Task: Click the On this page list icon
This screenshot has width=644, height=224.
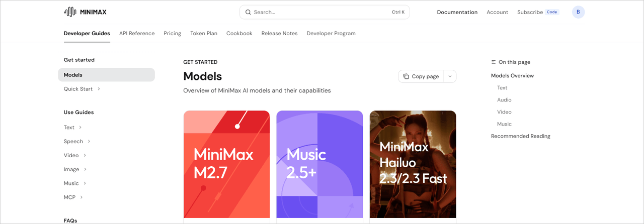Action: click(494, 62)
